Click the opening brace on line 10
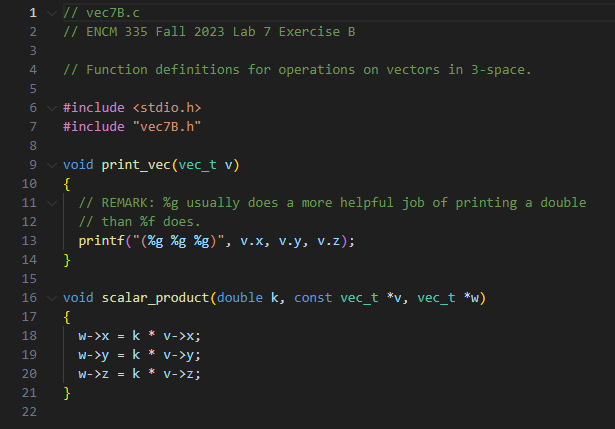Viewport: 615px width, 429px height. [67, 184]
